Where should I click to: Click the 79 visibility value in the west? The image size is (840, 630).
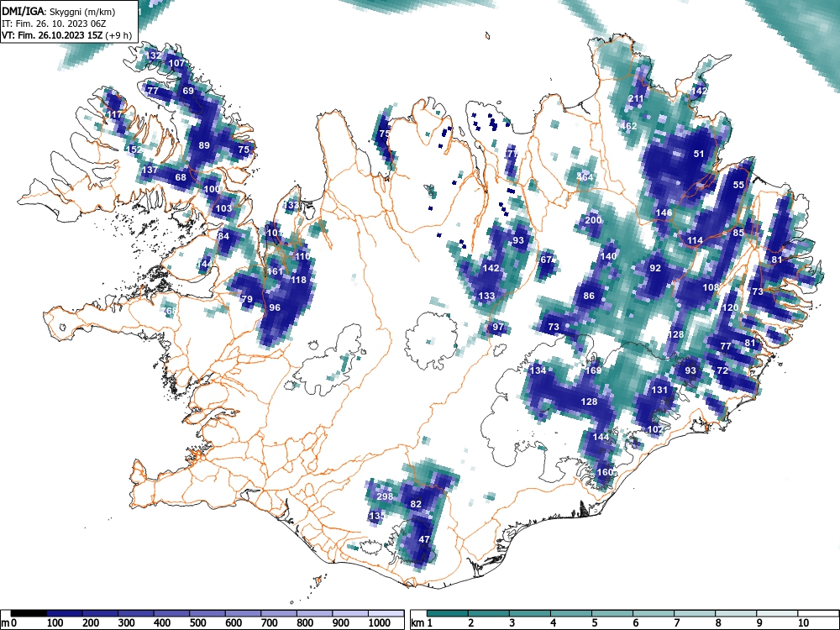pyautogui.click(x=246, y=299)
